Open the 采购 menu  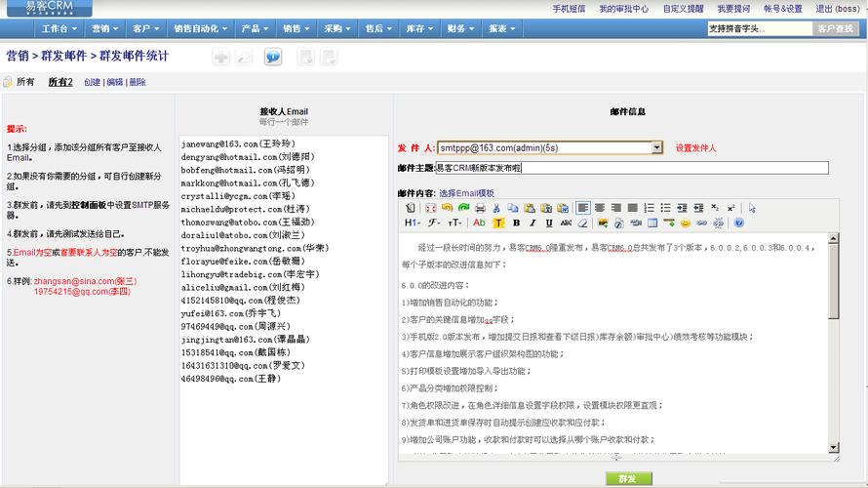click(337, 28)
